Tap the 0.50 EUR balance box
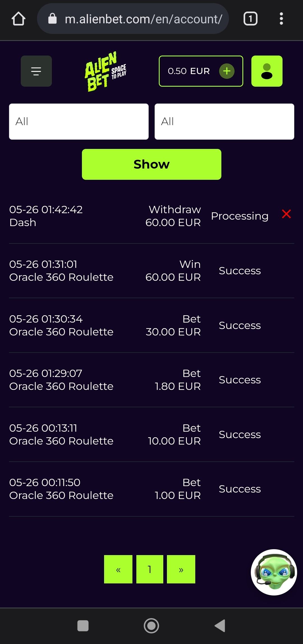Screen dimensions: 303x644 click(189, 71)
